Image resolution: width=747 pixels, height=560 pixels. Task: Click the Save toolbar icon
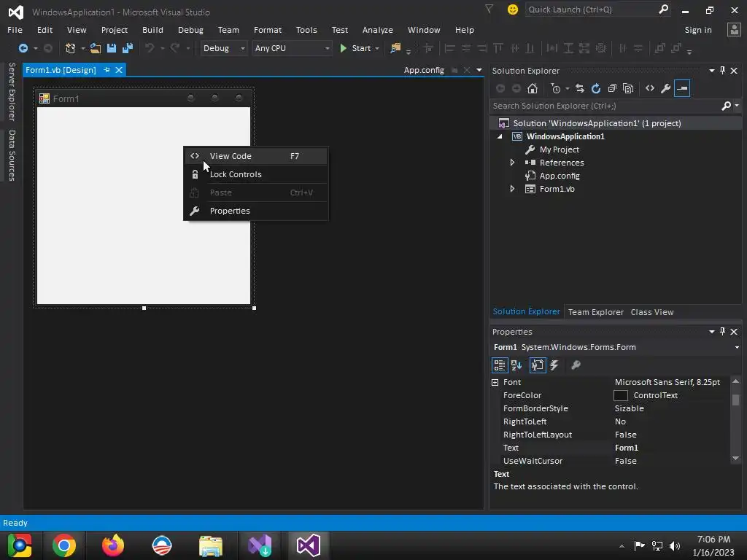[x=112, y=48]
